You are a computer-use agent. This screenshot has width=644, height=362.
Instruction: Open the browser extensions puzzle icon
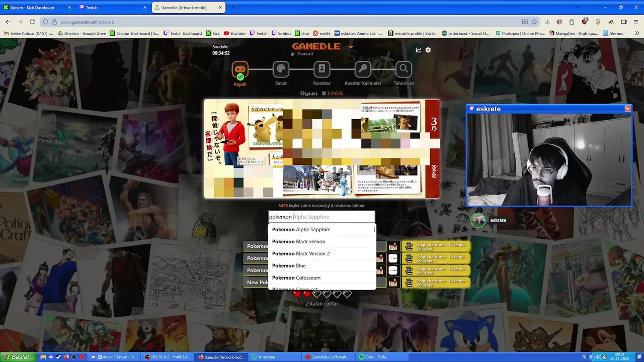pyautogui.click(x=572, y=22)
